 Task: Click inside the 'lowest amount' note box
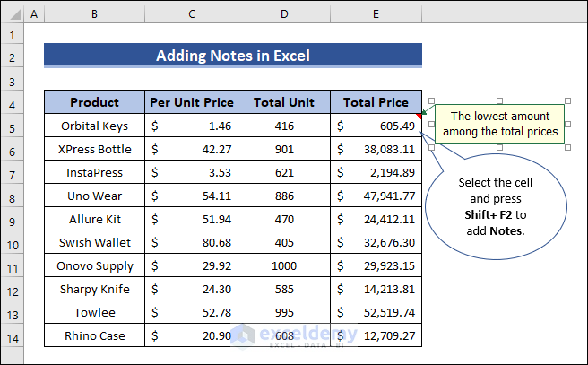pyautogui.click(x=499, y=124)
